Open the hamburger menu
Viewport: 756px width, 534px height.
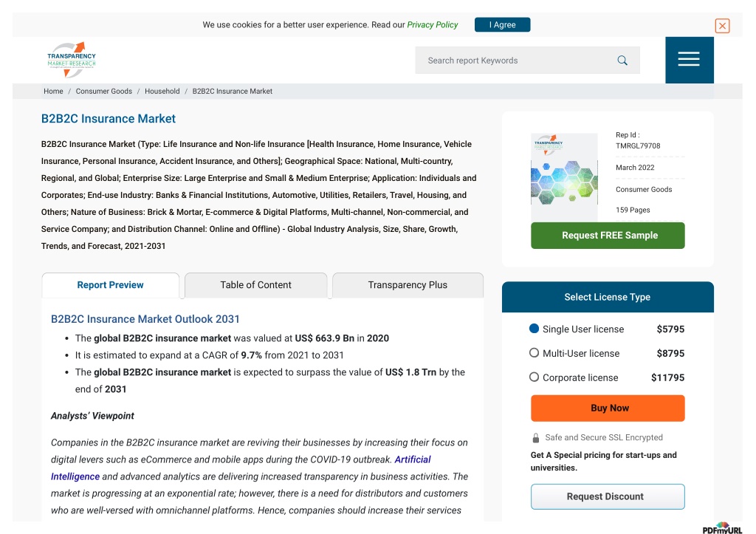pos(689,59)
